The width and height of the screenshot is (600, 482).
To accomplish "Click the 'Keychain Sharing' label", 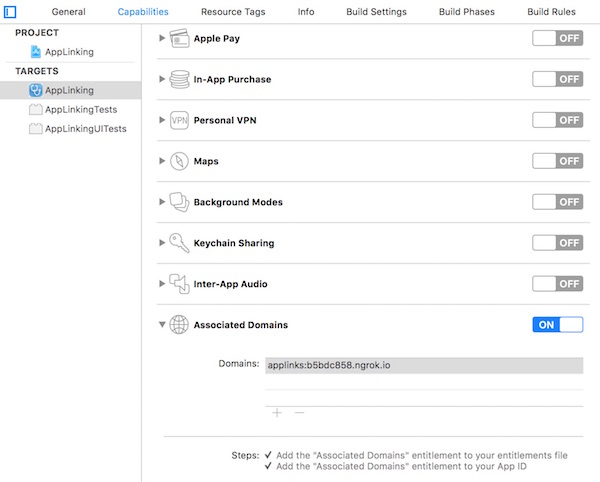I will pos(234,243).
